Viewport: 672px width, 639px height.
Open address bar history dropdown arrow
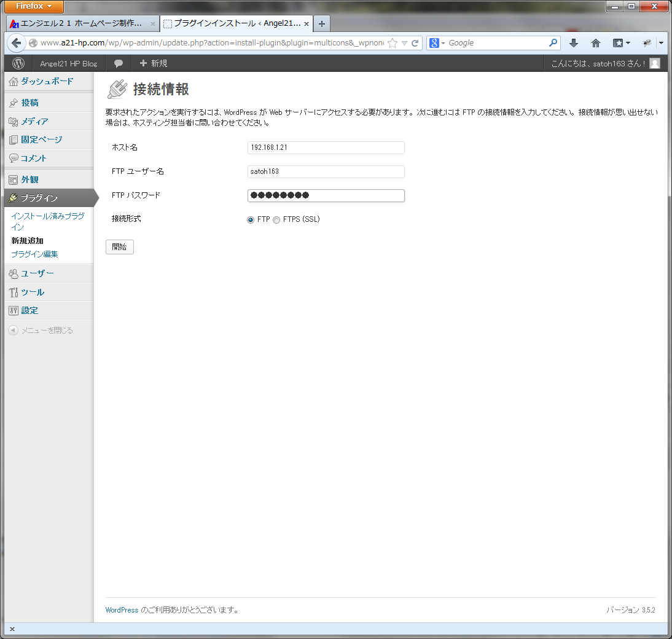tap(404, 43)
